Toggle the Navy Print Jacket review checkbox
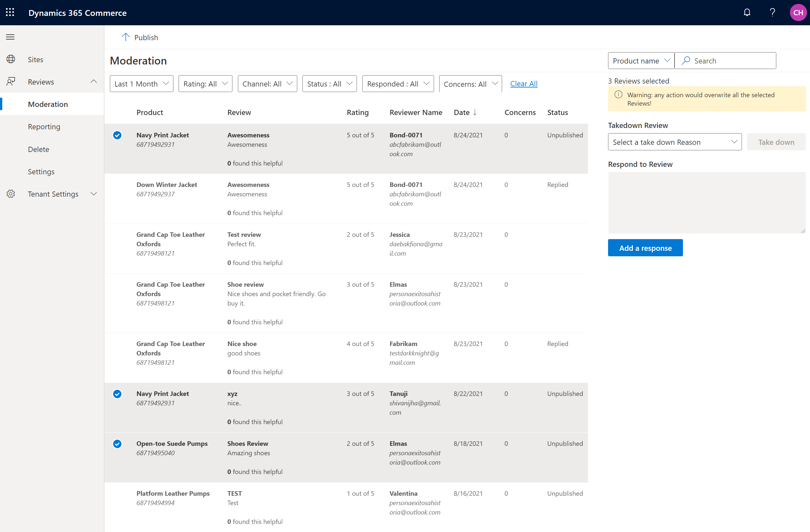Image resolution: width=810 pixels, height=532 pixels. pos(118,135)
